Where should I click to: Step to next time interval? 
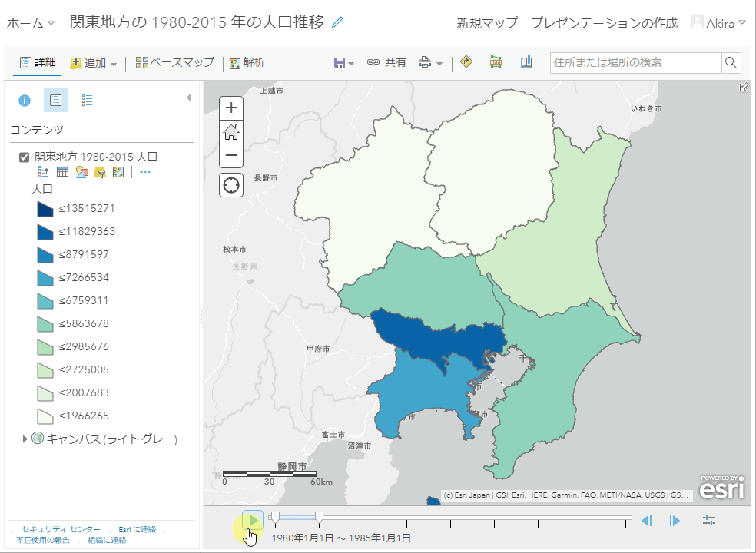pyautogui.click(x=675, y=521)
